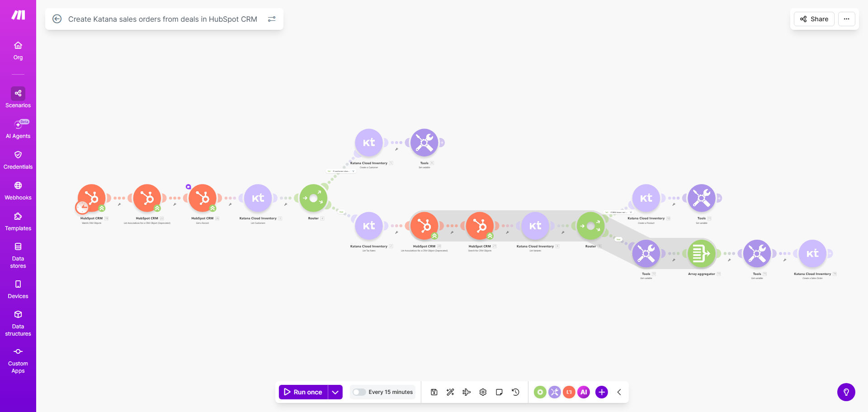This screenshot has height=412, width=868.
Task: Click the auto-align magic wand icon
Action: pyautogui.click(x=450, y=392)
